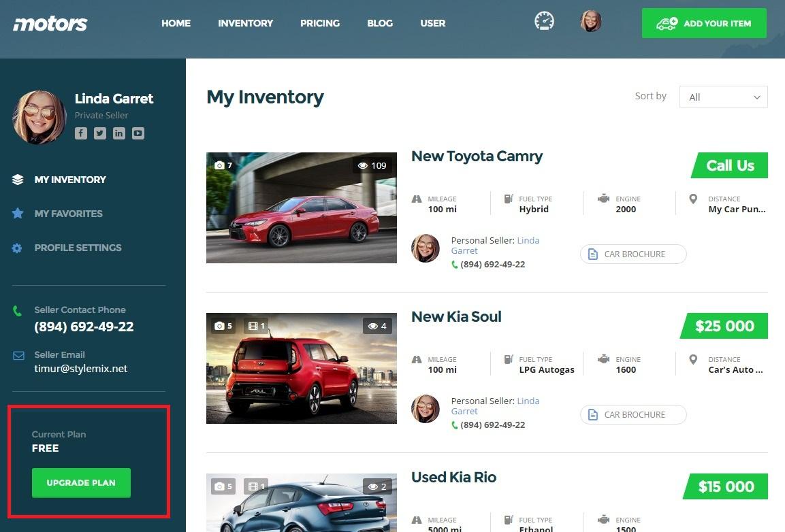Click the video count badge on Kia Rio
Screen dimensions: 785x532
click(x=256, y=486)
